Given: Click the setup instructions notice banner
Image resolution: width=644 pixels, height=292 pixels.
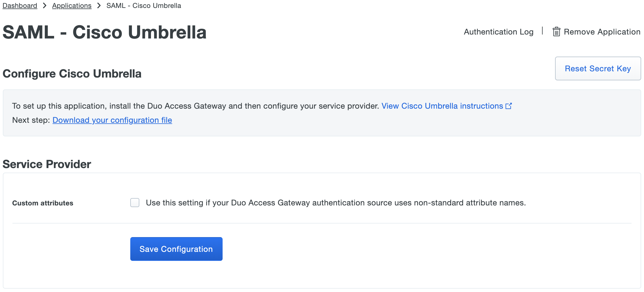Looking at the screenshot, I should pos(322,113).
